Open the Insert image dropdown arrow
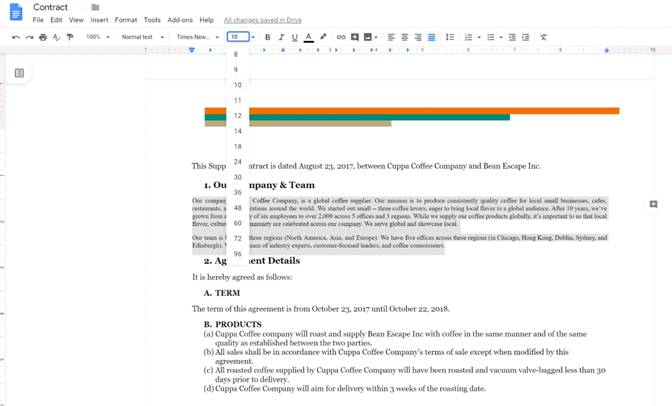 (376, 37)
